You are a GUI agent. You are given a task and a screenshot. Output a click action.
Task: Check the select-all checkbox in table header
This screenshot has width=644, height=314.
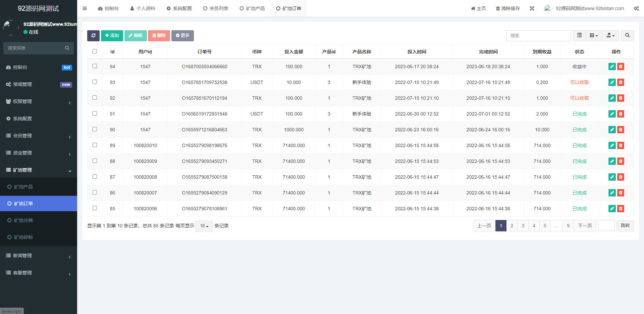(x=95, y=51)
